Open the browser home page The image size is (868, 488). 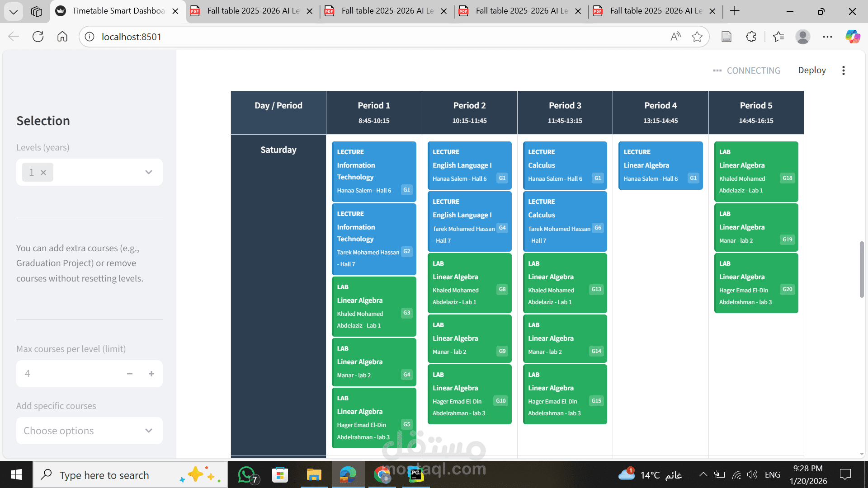pyautogui.click(x=62, y=37)
